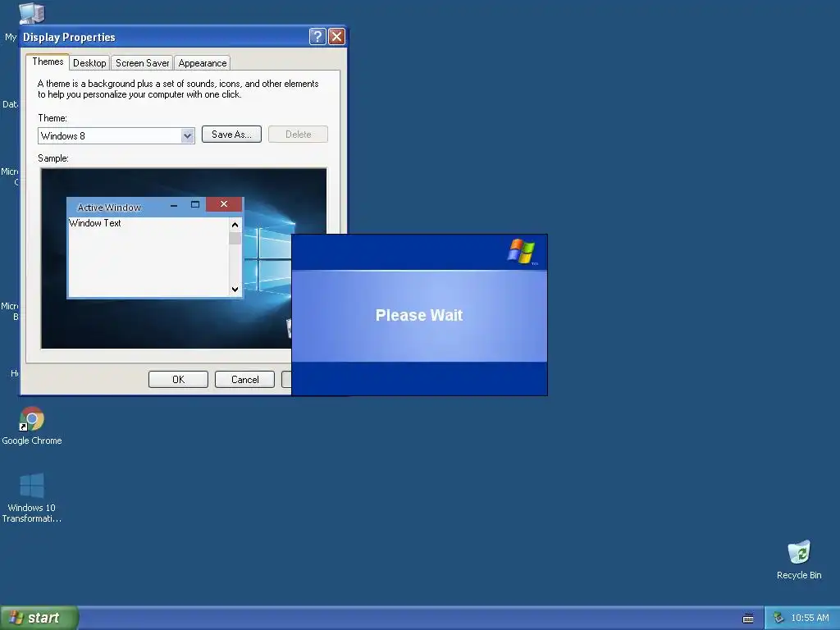This screenshot has width=840, height=630.
Task: Click the Save As... button
Action: coord(231,135)
